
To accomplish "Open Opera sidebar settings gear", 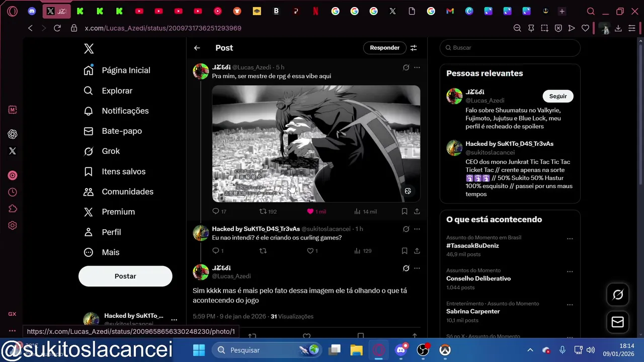I will point(13,226).
